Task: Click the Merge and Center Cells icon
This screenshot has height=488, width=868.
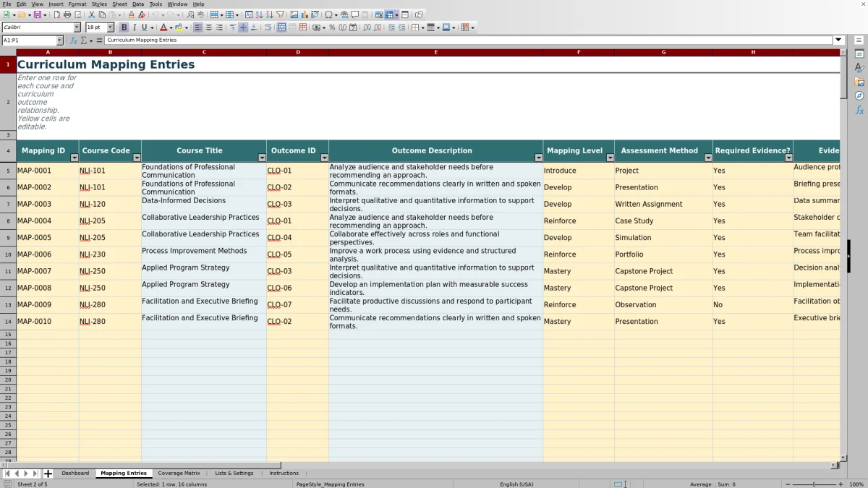Action: click(x=281, y=27)
